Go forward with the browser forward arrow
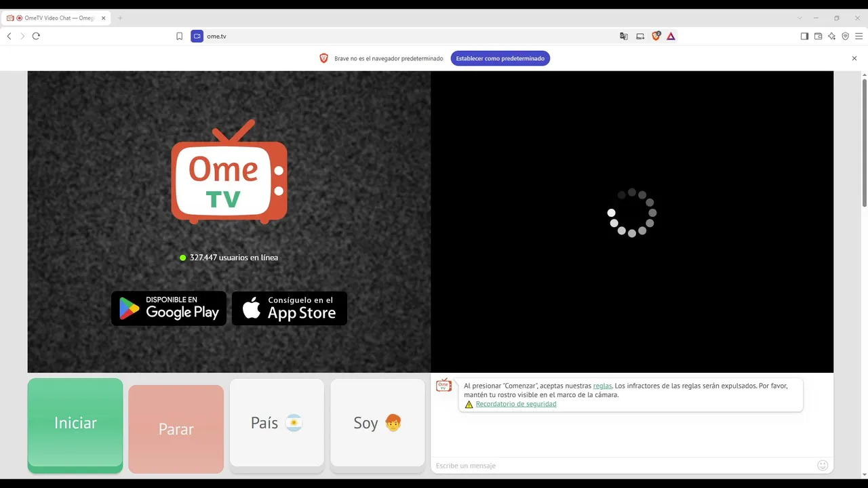The height and width of the screenshot is (488, 868). click(22, 36)
